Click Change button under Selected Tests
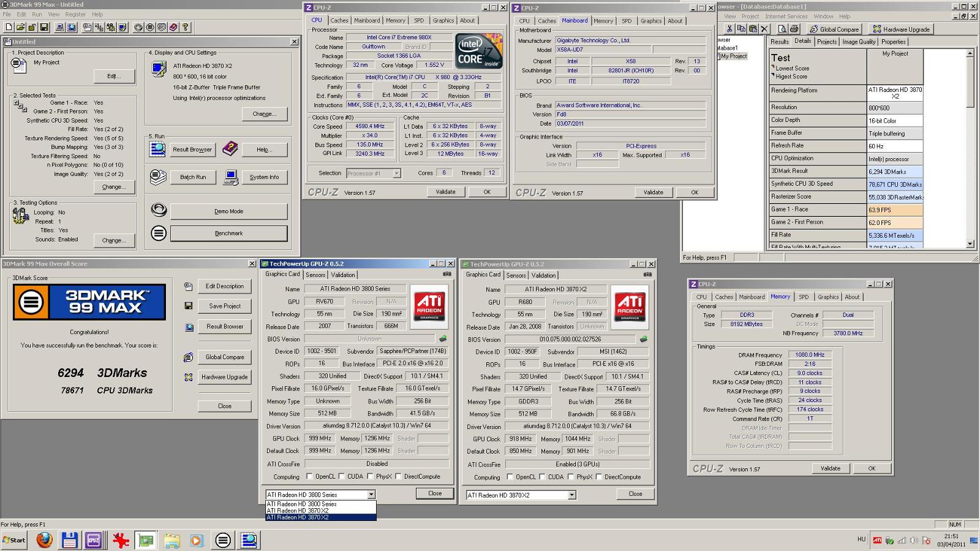Viewport: 980px width, 551px height. click(114, 187)
